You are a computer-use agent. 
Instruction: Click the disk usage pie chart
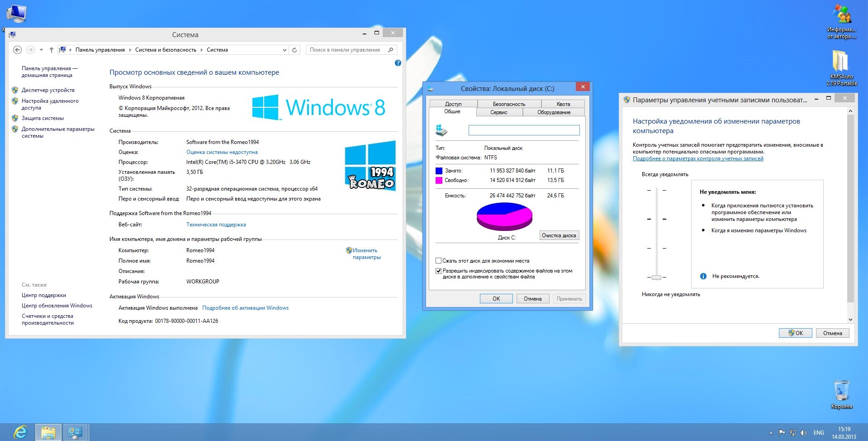point(504,216)
